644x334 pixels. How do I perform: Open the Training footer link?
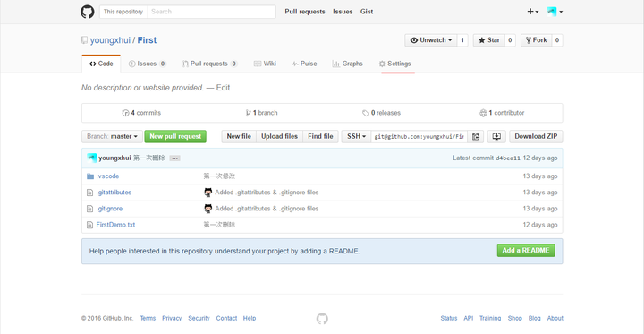click(x=490, y=318)
